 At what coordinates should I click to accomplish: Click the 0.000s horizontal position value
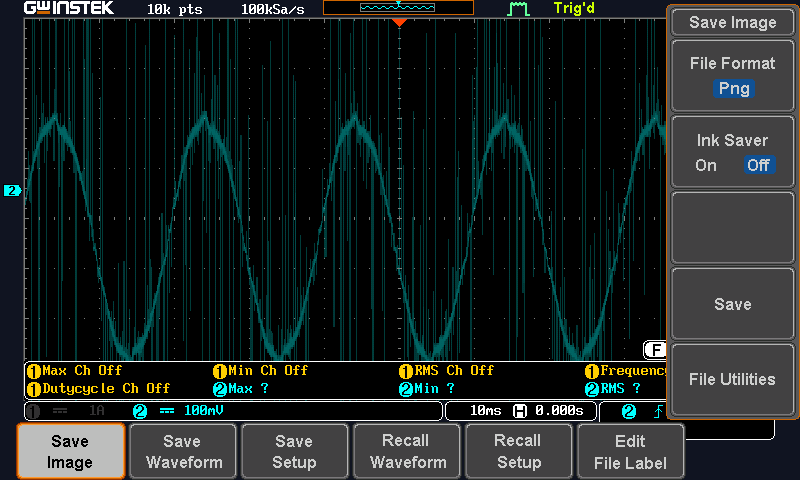point(559,411)
